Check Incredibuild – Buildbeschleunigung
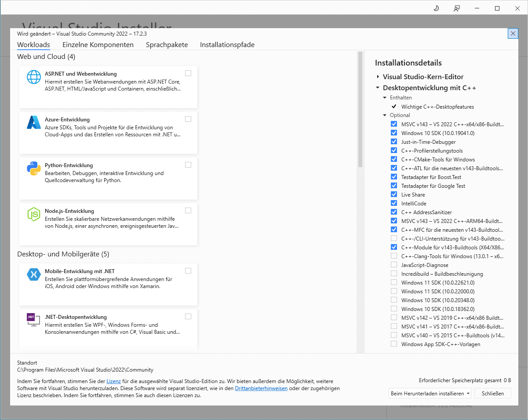The height and width of the screenshot is (420, 528). pos(394,274)
